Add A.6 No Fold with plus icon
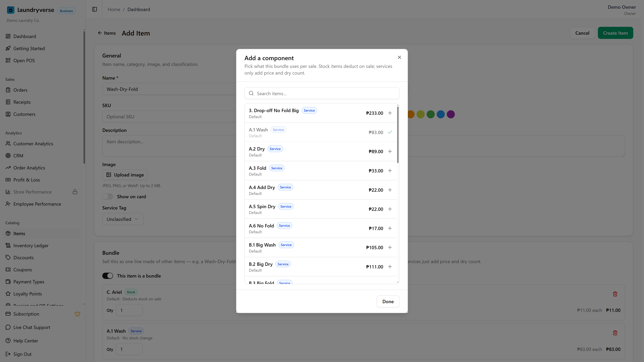 point(390,228)
